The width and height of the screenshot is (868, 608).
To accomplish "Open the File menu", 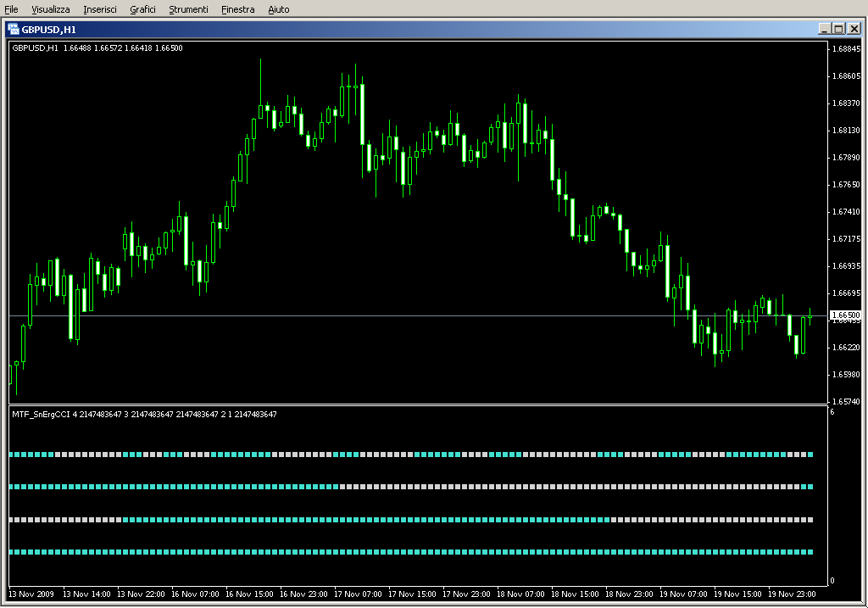I will coord(11,9).
